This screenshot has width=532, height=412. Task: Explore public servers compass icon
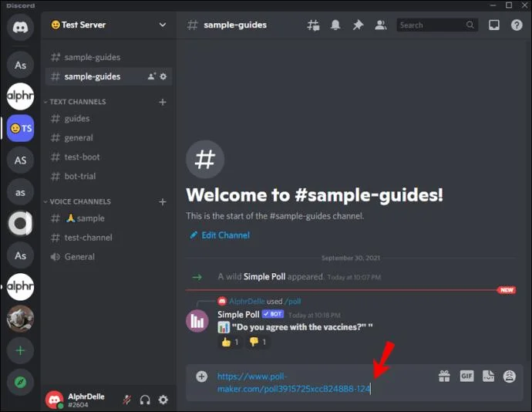(20, 382)
